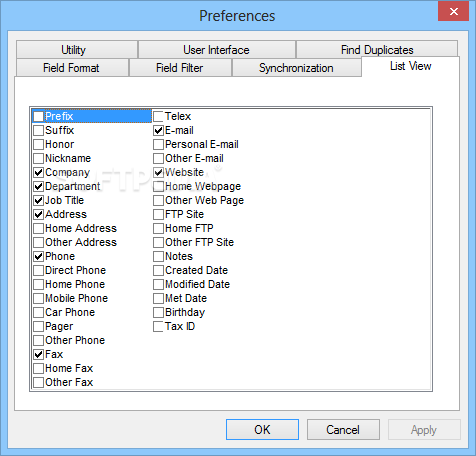Enable the Home Phone checkbox
The height and width of the screenshot is (456, 476).
tap(39, 284)
